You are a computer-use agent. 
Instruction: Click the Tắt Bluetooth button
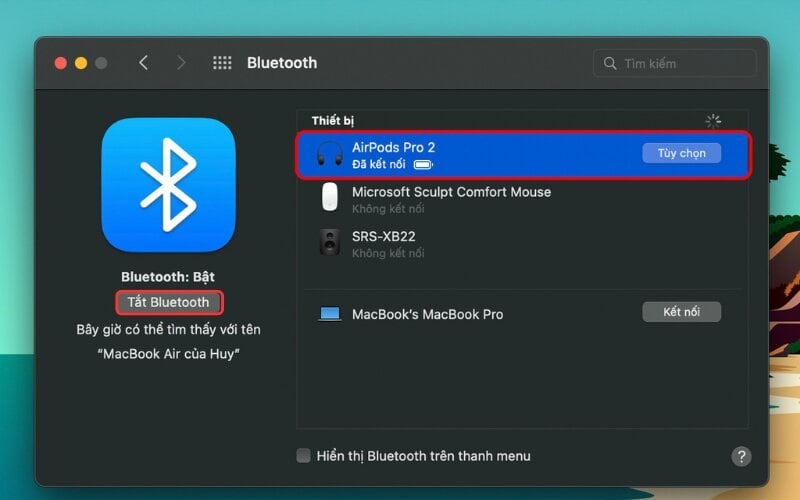[169, 302]
